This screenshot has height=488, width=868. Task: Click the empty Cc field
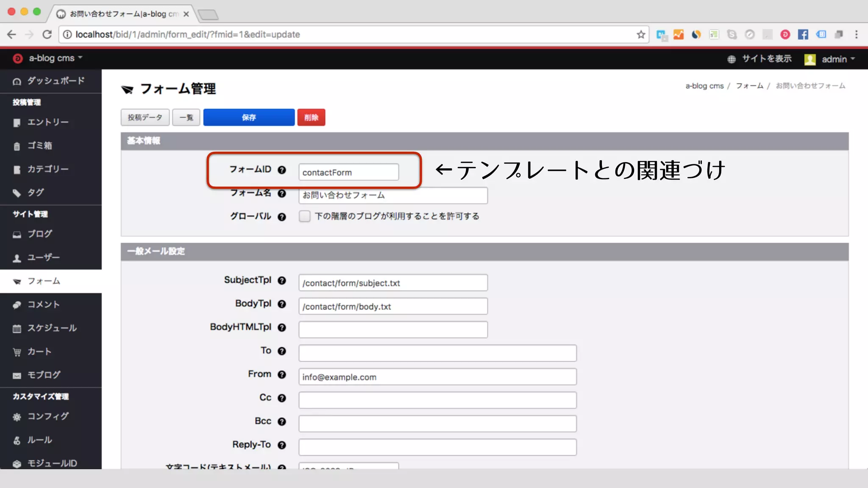(x=437, y=400)
